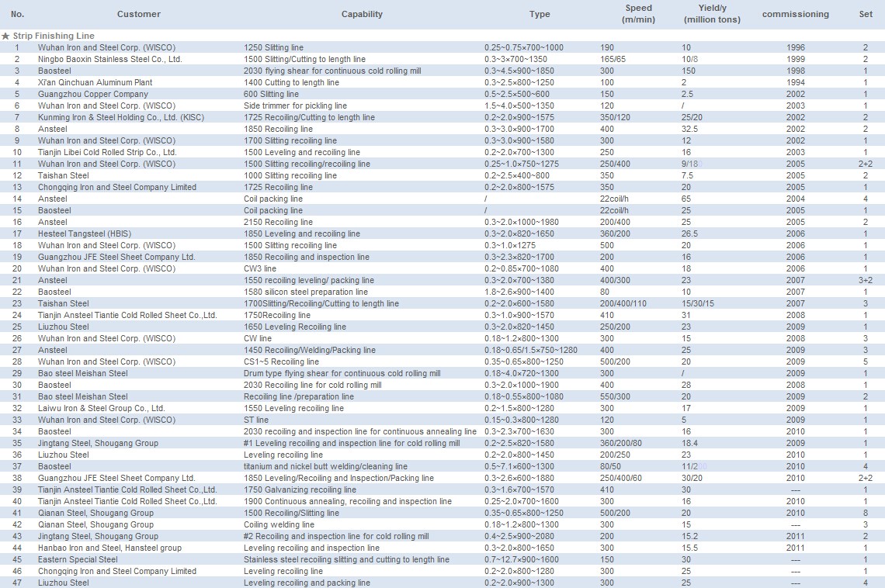Select type 0.7~12.7×900~1600
885x588 pixels.
pyautogui.click(x=522, y=560)
